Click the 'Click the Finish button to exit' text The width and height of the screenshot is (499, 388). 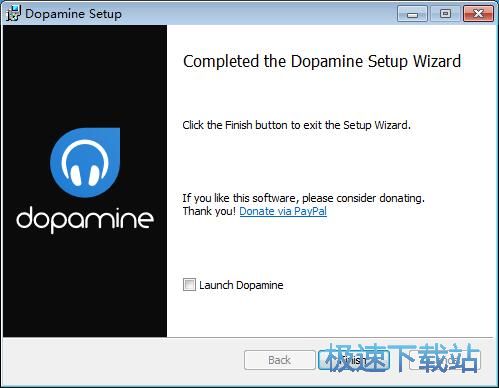coord(296,125)
